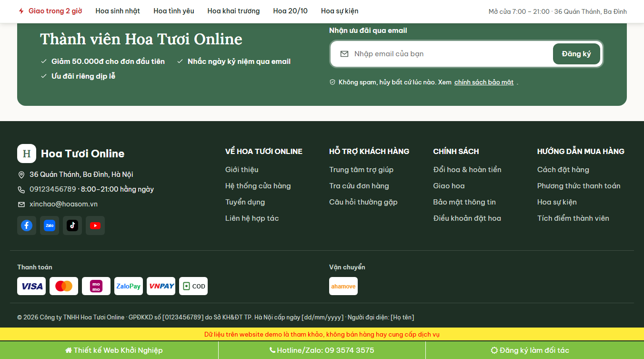The width and height of the screenshot is (644, 359).
Task: Click the Mastercard payment badge
Action: click(64, 286)
